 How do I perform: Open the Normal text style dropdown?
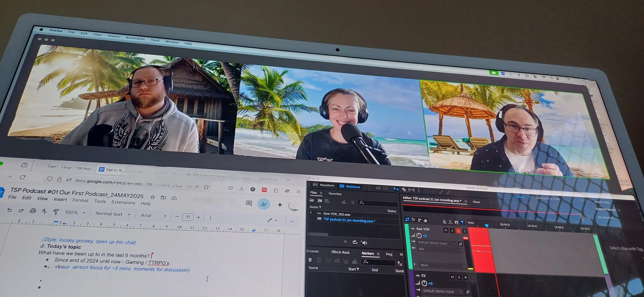pyautogui.click(x=113, y=214)
